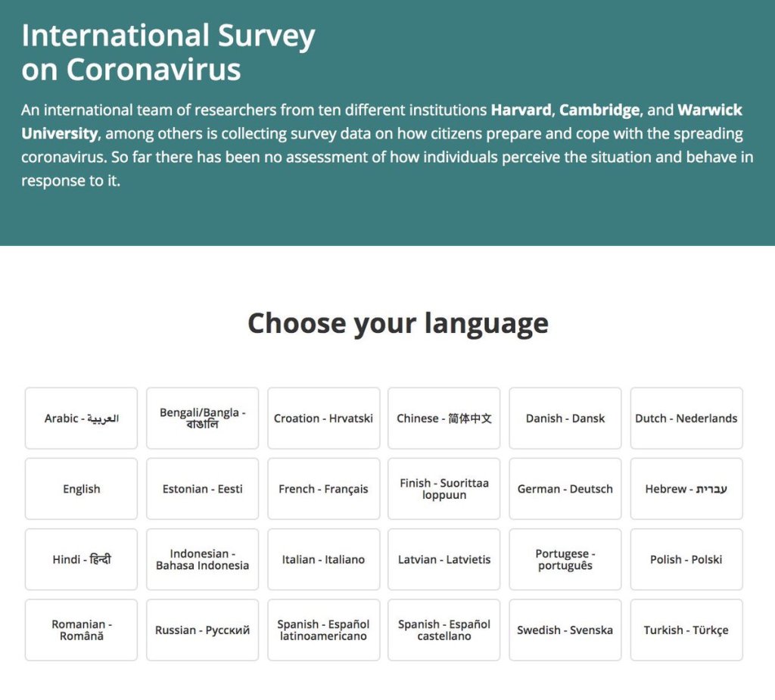Pick the Finnish language button
The image size is (775, 700).
click(x=444, y=489)
